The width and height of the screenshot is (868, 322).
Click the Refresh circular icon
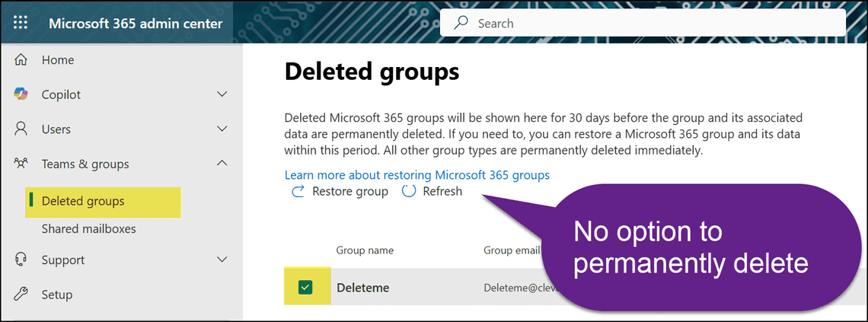coord(409,192)
